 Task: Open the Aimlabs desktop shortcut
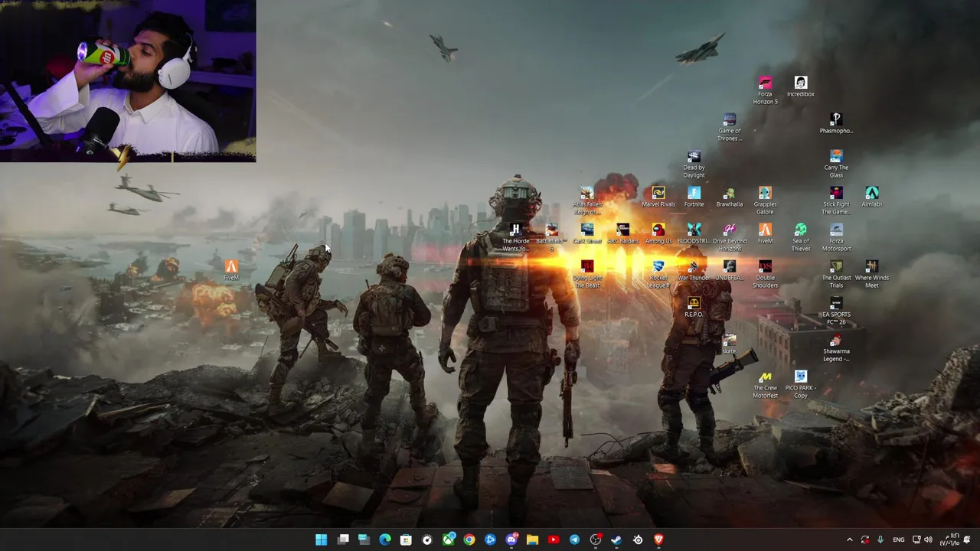pyautogui.click(x=871, y=196)
